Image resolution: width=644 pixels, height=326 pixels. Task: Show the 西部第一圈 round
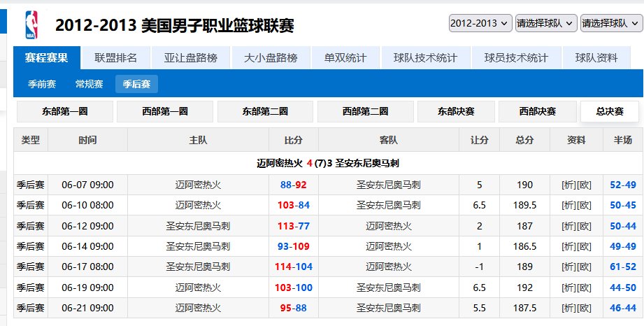point(165,111)
